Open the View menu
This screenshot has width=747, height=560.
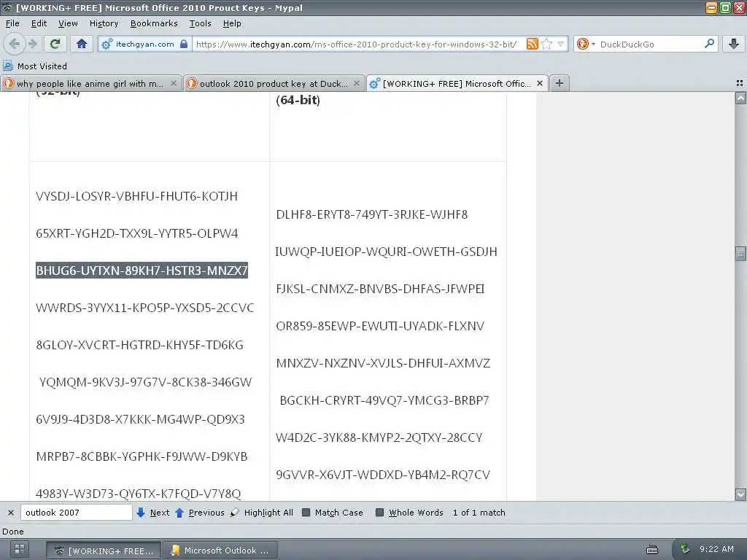68,23
